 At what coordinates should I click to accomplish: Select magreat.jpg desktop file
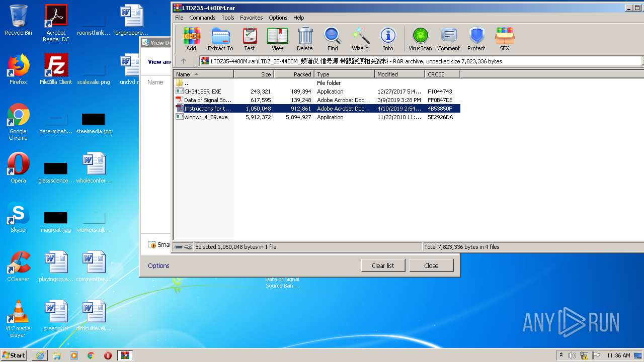pyautogui.click(x=56, y=221)
